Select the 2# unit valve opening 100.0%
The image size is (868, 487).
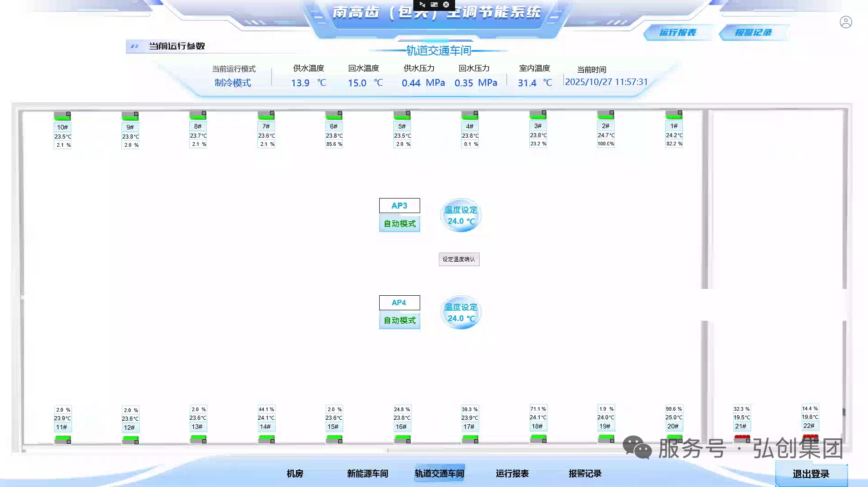point(606,144)
